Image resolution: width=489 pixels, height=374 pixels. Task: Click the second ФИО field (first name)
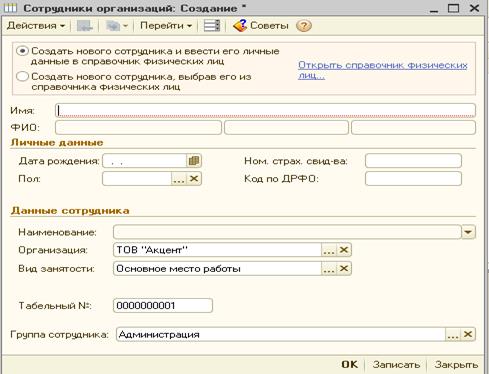coord(286,128)
